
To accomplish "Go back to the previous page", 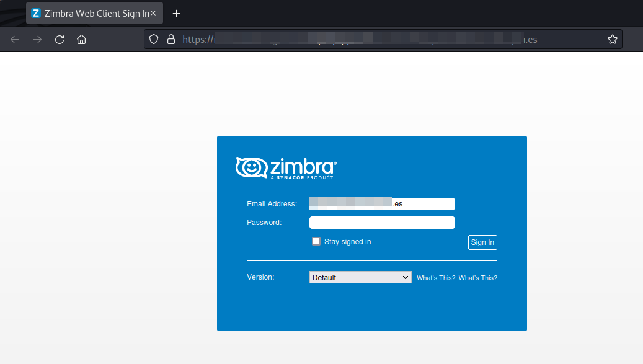I will [x=15, y=40].
